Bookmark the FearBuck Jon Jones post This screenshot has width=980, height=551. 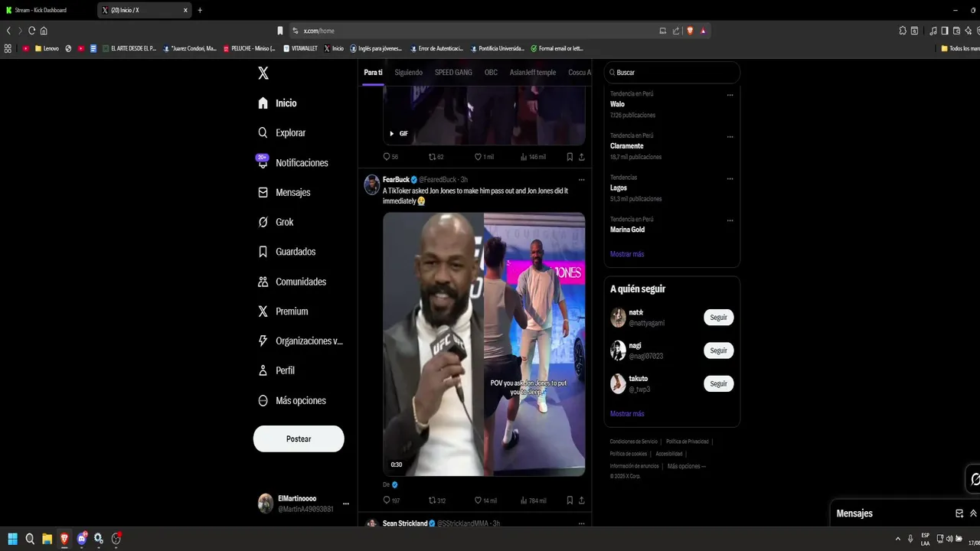[x=570, y=500]
